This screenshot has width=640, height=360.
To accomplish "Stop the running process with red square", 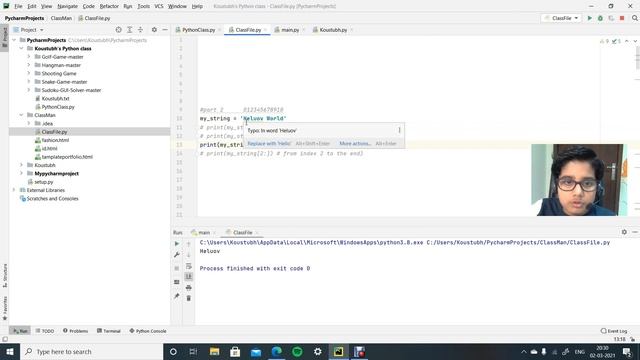I will pyautogui.click(x=622, y=18).
